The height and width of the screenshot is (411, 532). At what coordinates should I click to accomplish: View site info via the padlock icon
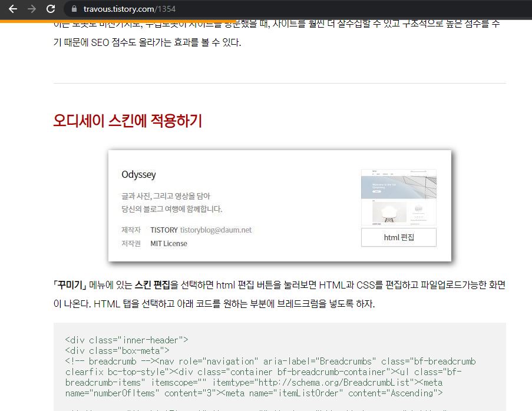tap(74, 9)
